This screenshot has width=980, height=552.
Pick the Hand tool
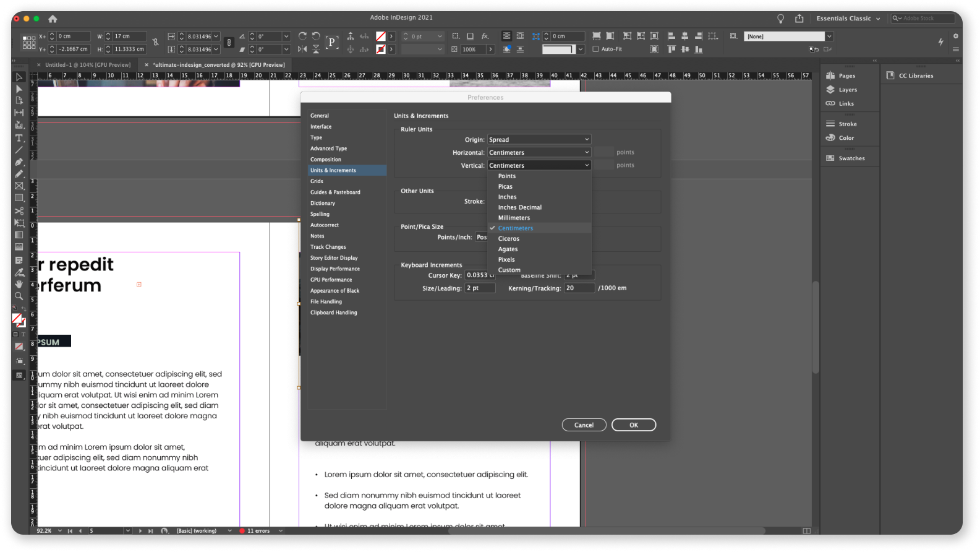click(19, 284)
